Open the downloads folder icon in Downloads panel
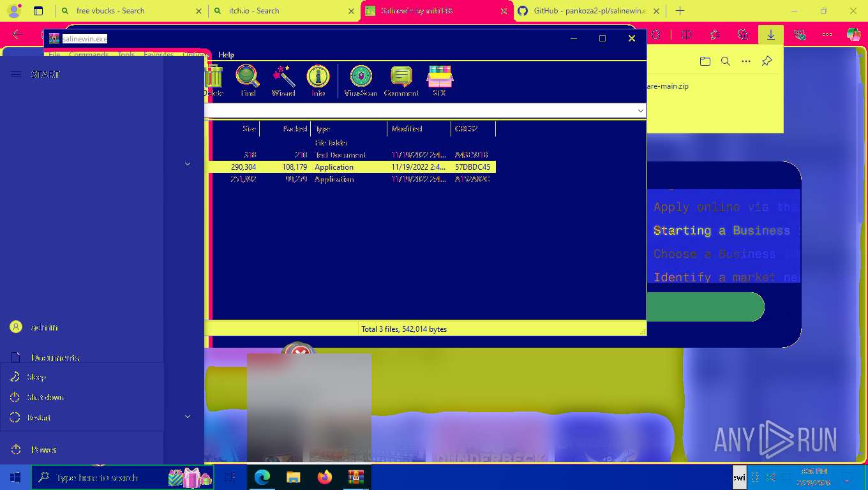 click(705, 61)
